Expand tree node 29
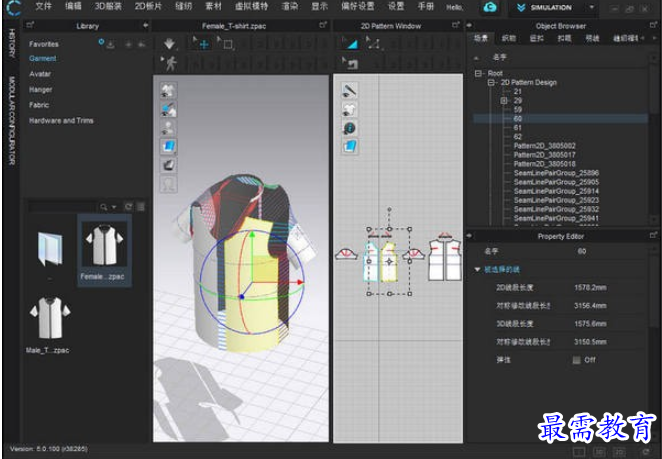Screen dimensions: 662x459 [x=504, y=100]
